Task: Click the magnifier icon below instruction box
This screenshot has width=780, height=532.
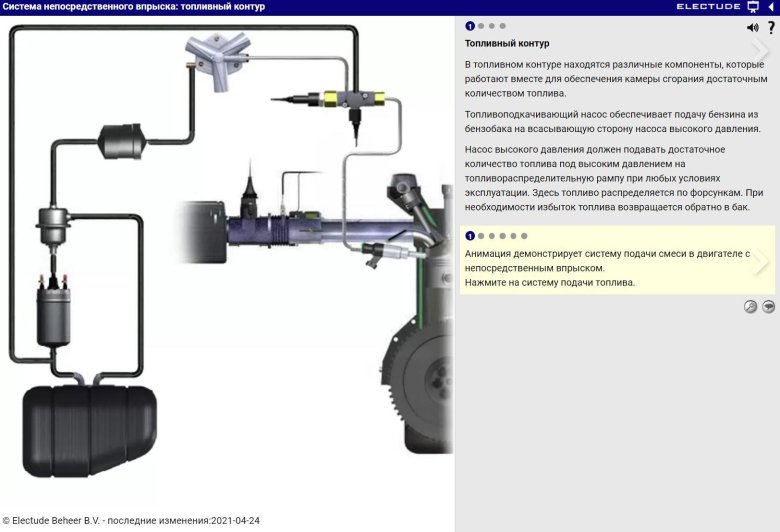Action: tap(750, 307)
